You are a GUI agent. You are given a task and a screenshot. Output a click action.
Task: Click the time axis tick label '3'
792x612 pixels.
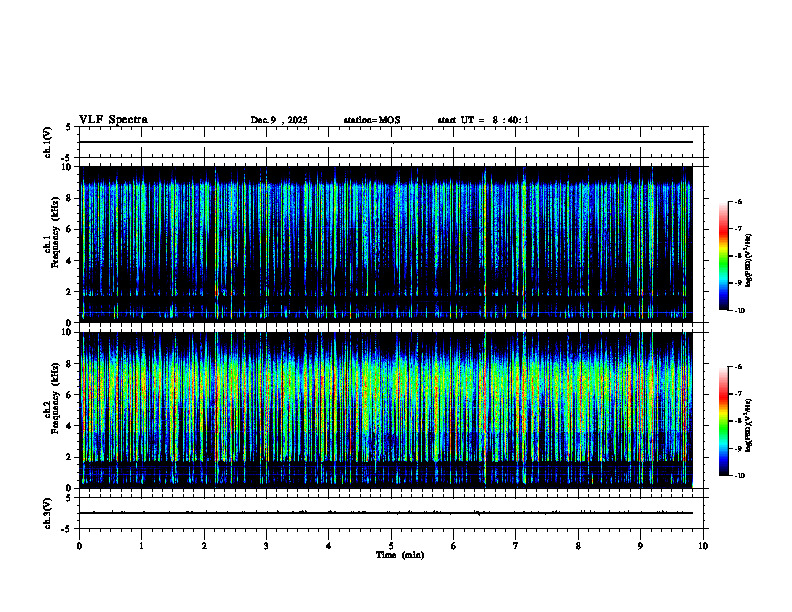pyautogui.click(x=266, y=546)
